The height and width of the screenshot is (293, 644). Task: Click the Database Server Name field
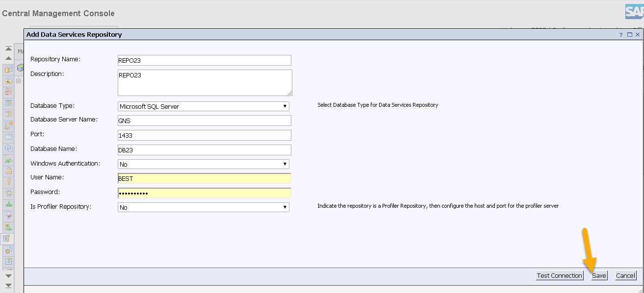point(205,121)
